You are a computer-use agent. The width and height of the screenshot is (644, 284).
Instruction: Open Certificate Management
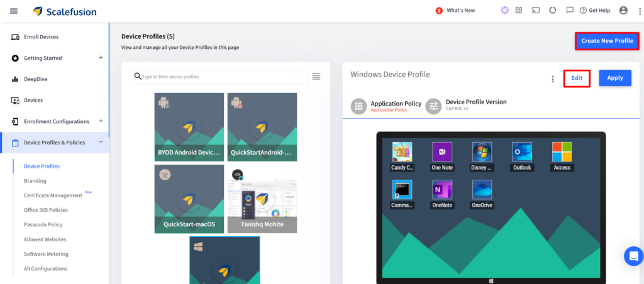[53, 195]
